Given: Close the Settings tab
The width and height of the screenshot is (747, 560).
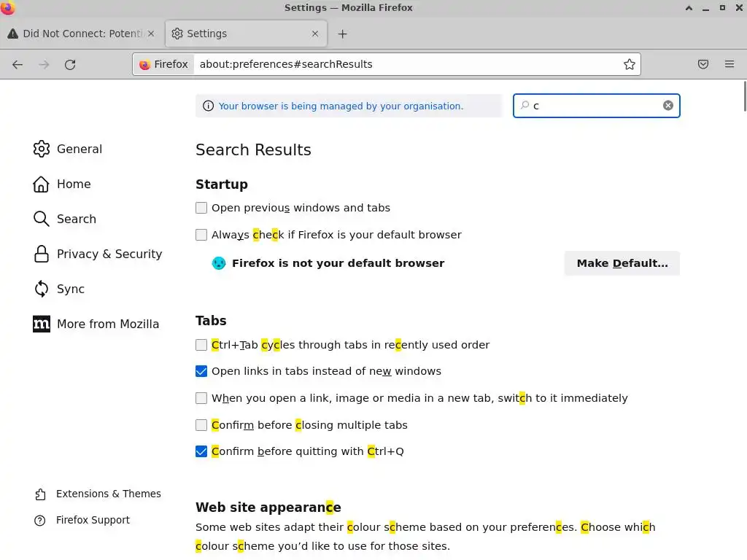Looking at the screenshot, I should (315, 34).
